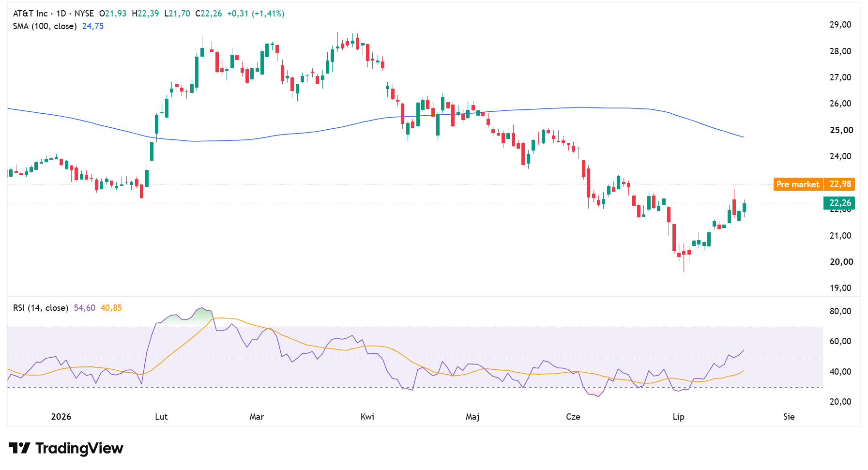Click the pre-market price tag 22,98
868x470 pixels.
pyautogui.click(x=840, y=184)
